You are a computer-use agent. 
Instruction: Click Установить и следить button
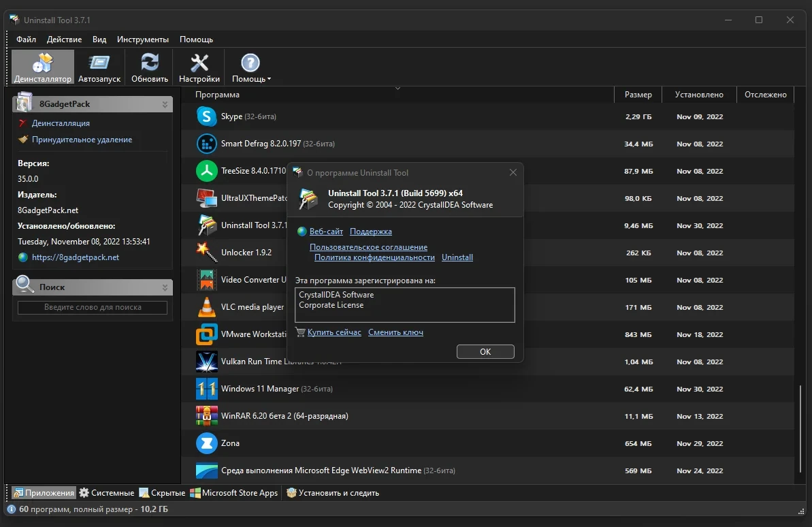(x=333, y=493)
